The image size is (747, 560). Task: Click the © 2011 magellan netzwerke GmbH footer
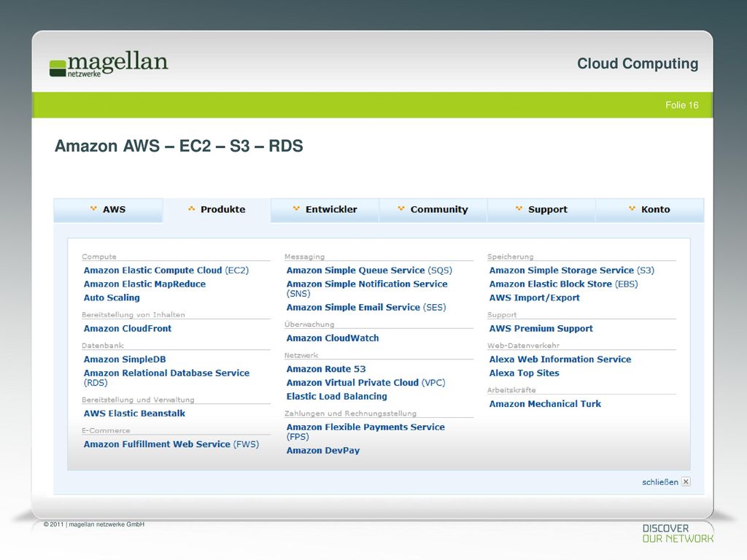[94, 524]
